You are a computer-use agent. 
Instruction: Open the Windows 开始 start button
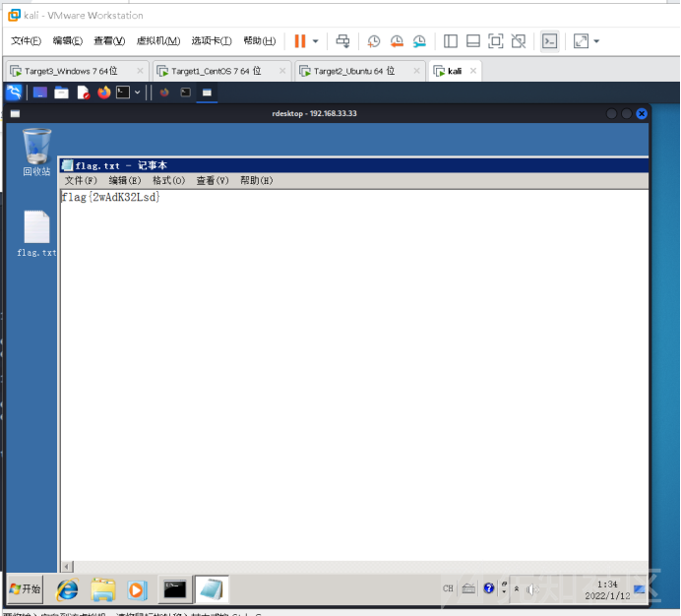point(26,589)
